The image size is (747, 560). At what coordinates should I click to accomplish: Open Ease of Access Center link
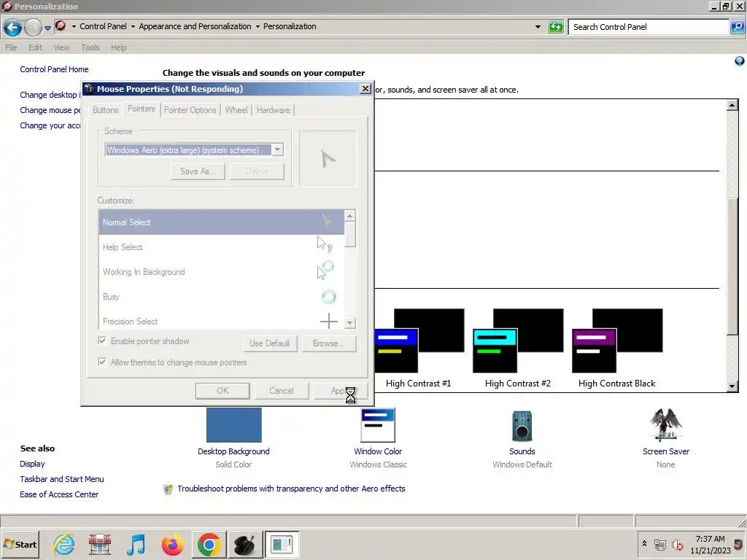59,494
